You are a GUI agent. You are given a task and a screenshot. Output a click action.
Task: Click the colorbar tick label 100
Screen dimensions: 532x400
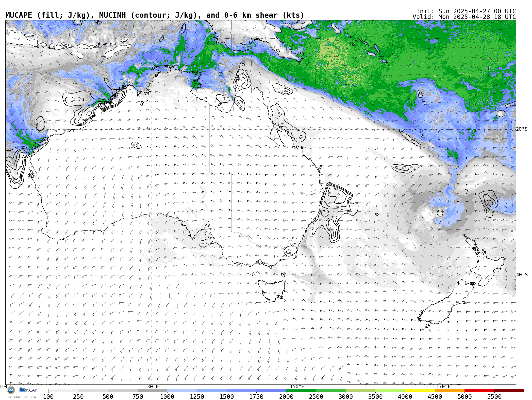(49, 397)
